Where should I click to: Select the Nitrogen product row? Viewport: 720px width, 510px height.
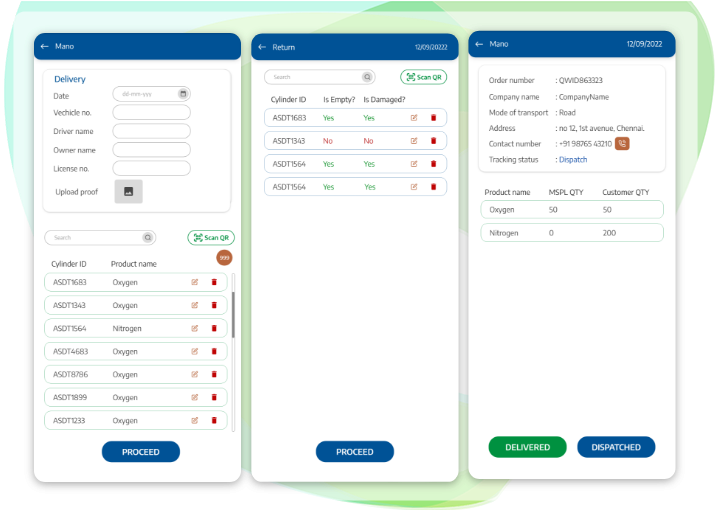572,233
